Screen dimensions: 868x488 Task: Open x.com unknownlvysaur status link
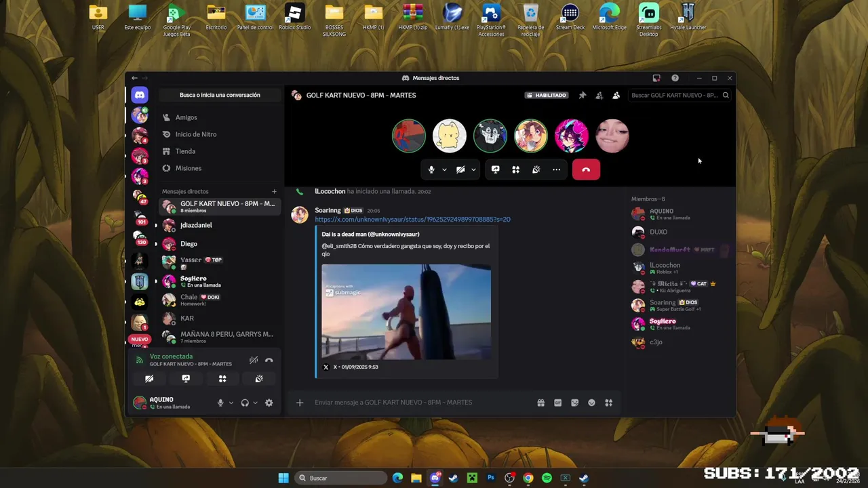[412, 220]
